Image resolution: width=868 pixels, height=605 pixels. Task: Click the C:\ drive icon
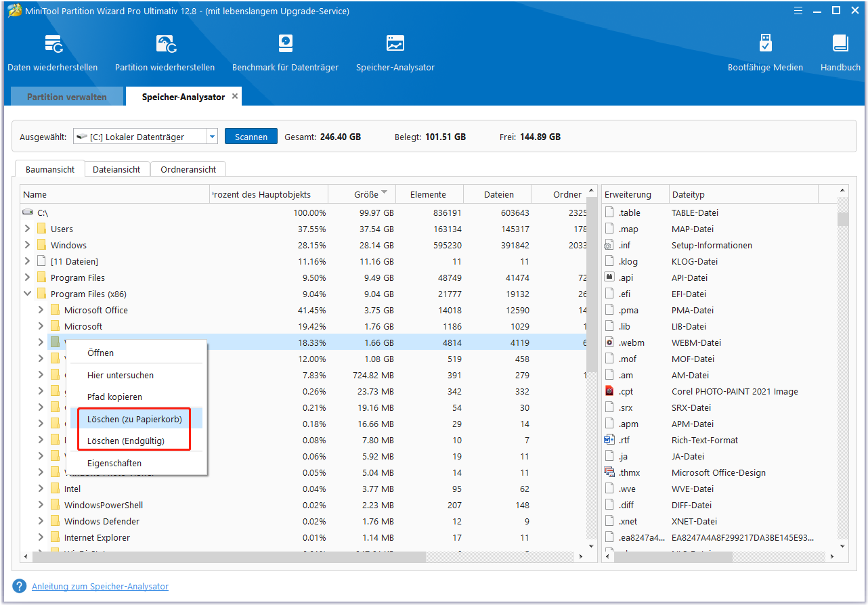coord(28,212)
